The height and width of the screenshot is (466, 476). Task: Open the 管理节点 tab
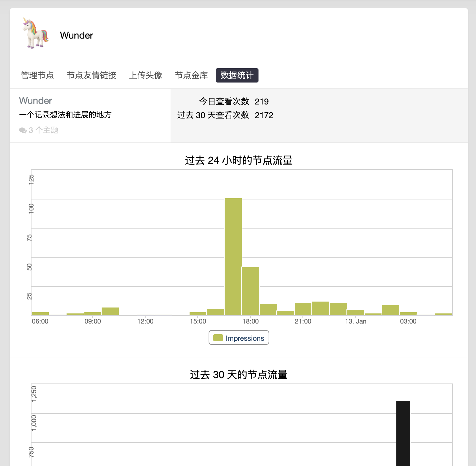pos(37,75)
